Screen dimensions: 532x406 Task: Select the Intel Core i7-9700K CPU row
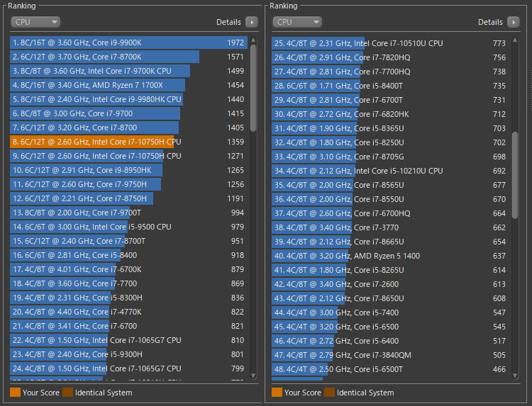click(129, 71)
